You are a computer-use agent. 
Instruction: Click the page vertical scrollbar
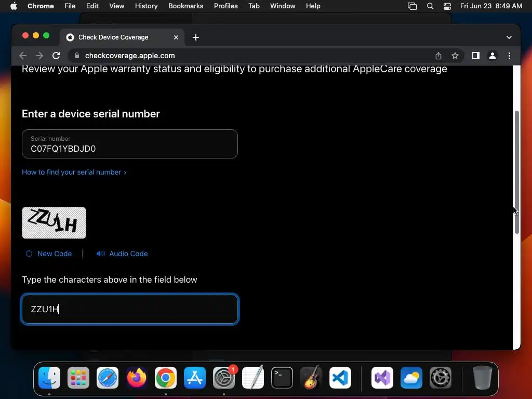(517, 172)
